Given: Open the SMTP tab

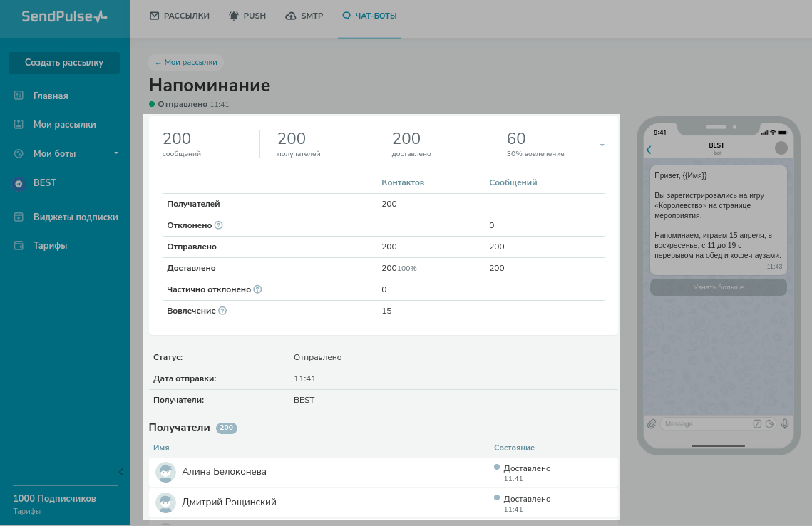Looking at the screenshot, I should 304,16.
